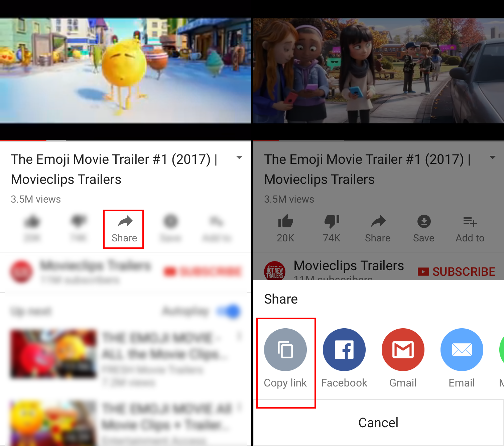Image resolution: width=504 pixels, height=446 pixels.
Task: Tap Share button in left screen
Action: [x=124, y=229]
